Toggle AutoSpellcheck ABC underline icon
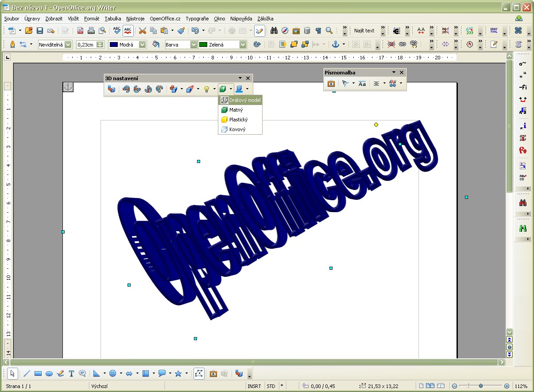534x392 pixels. (x=128, y=31)
